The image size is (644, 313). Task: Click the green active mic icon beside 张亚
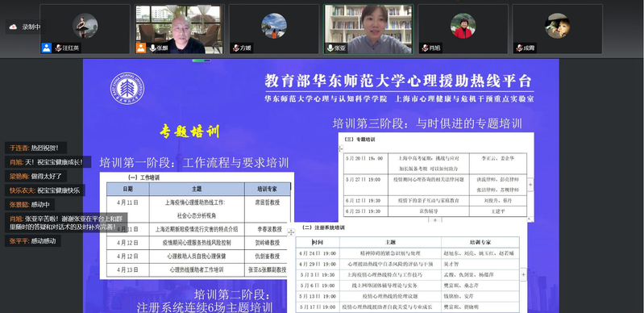(x=330, y=48)
